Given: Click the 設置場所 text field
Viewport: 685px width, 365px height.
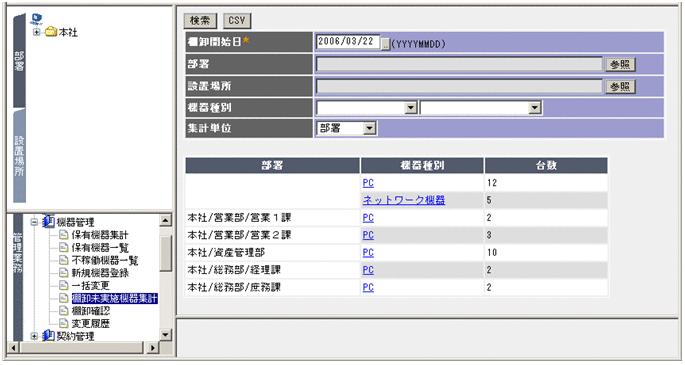Looking at the screenshot, I should click(459, 86).
